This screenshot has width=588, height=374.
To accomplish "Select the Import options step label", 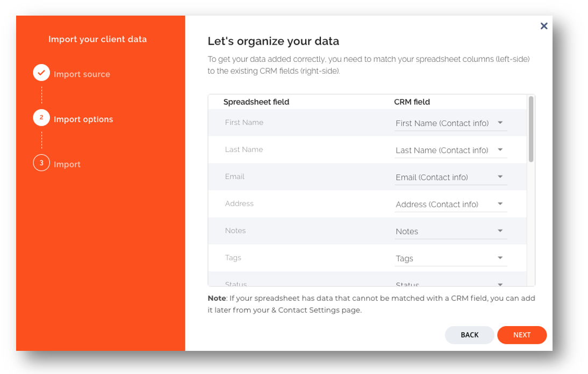I will tap(83, 119).
